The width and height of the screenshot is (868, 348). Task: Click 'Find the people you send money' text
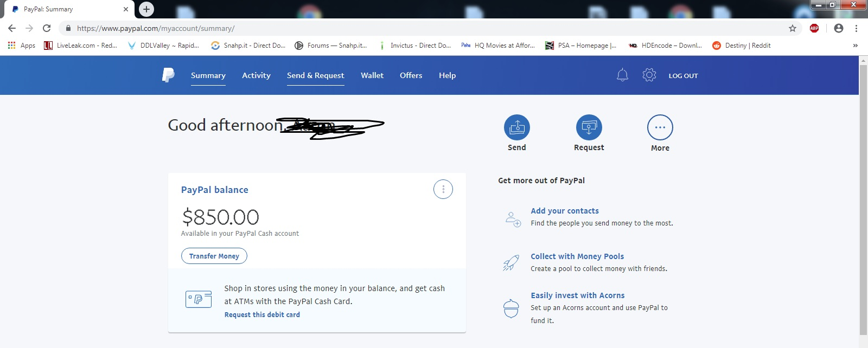[x=602, y=223]
